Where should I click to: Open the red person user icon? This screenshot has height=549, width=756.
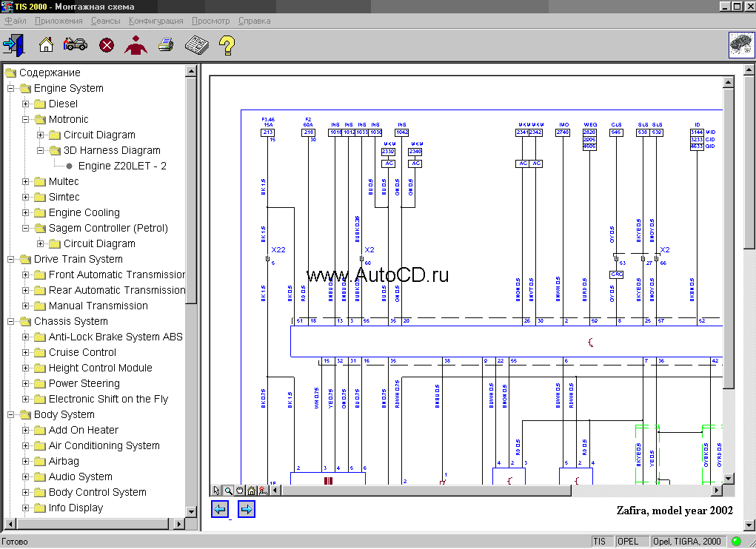tap(136, 45)
